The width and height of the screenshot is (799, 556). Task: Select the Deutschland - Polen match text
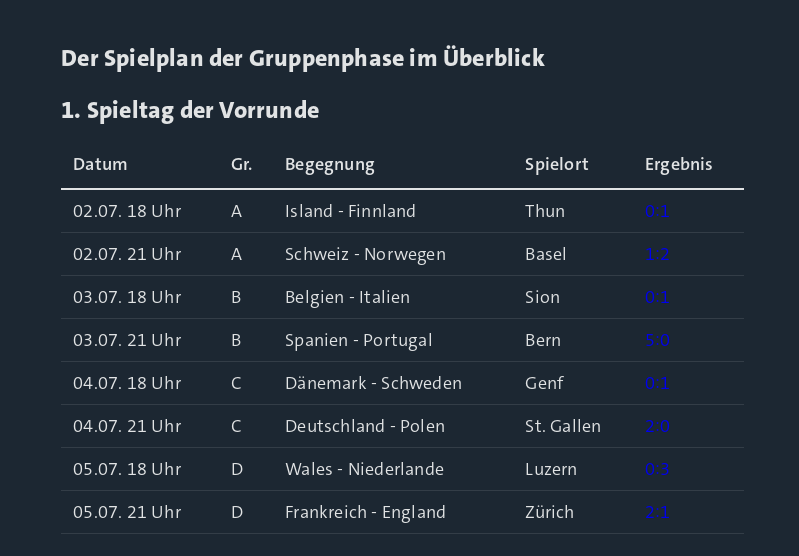[365, 426]
